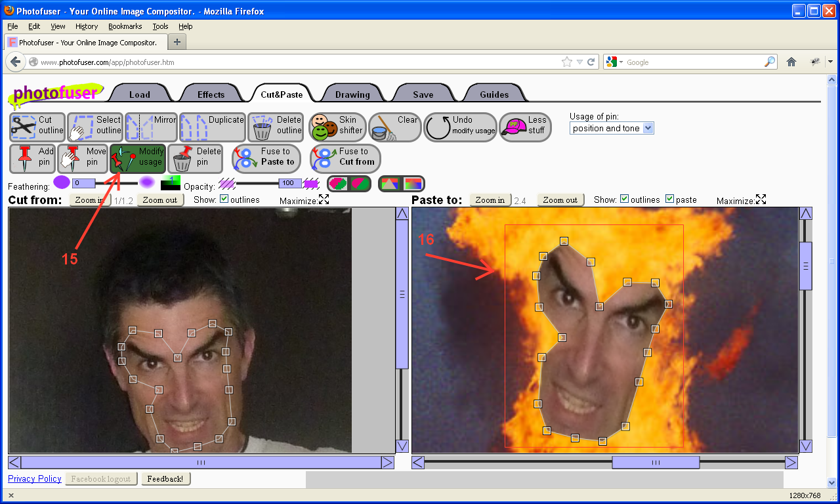This screenshot has height=504, width=840.
Task: Open the Privacy Policy link
Action: (x=35, y=478)
